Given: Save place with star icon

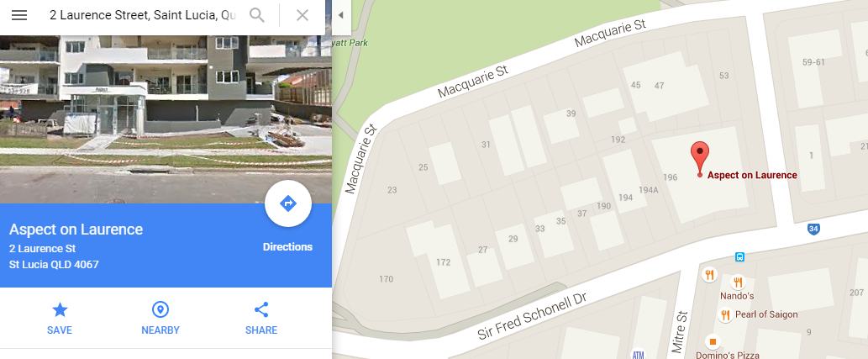Looking at the screenshot, I should (x=59, y=309).
